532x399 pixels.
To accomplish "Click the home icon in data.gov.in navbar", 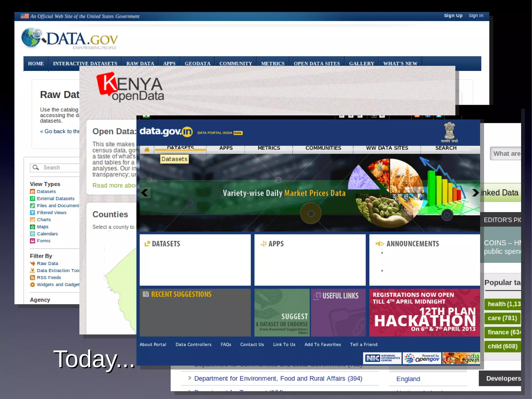I will point(147,149).
